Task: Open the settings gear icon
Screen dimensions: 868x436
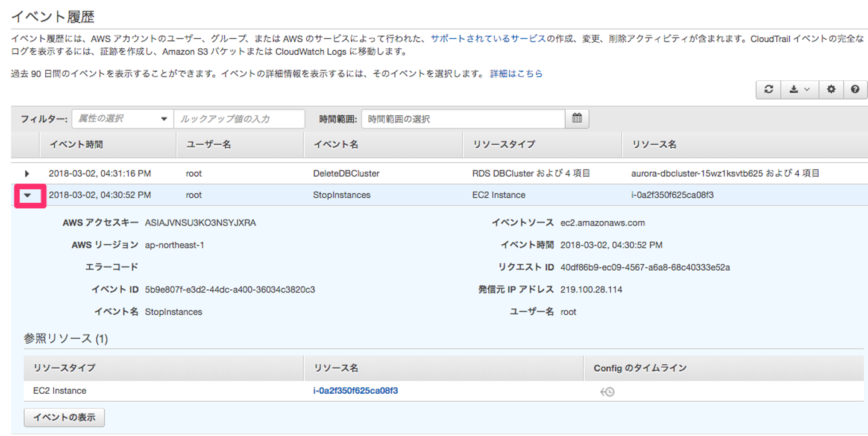Action: [831, 89]
